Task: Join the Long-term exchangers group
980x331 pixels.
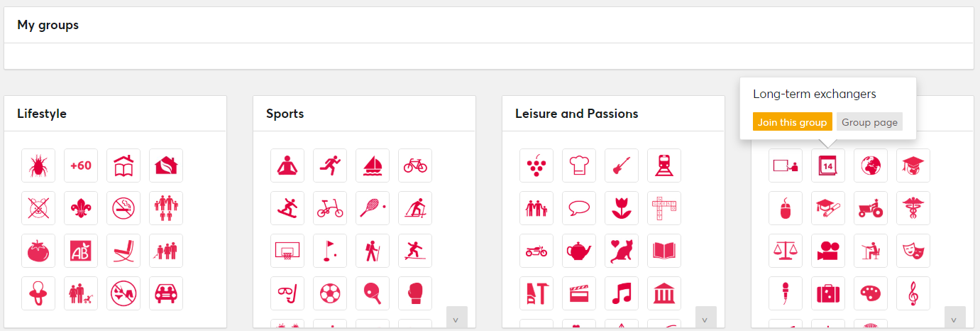Action: click(x=792, y=122)
